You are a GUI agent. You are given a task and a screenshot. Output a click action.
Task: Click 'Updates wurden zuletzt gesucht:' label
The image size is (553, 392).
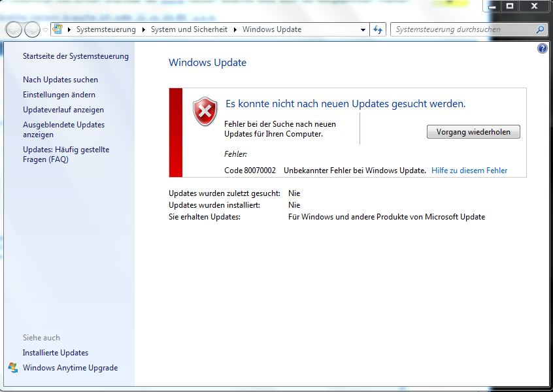coord(224,193)
